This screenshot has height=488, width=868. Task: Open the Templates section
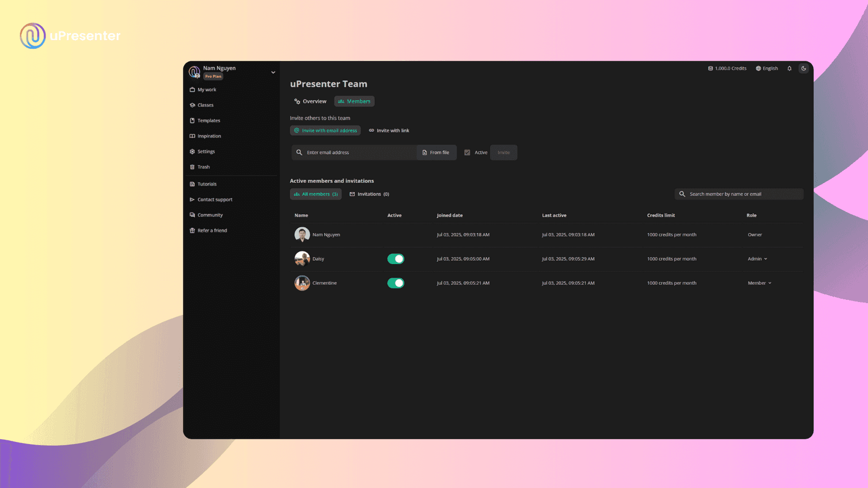coord(205,120)
